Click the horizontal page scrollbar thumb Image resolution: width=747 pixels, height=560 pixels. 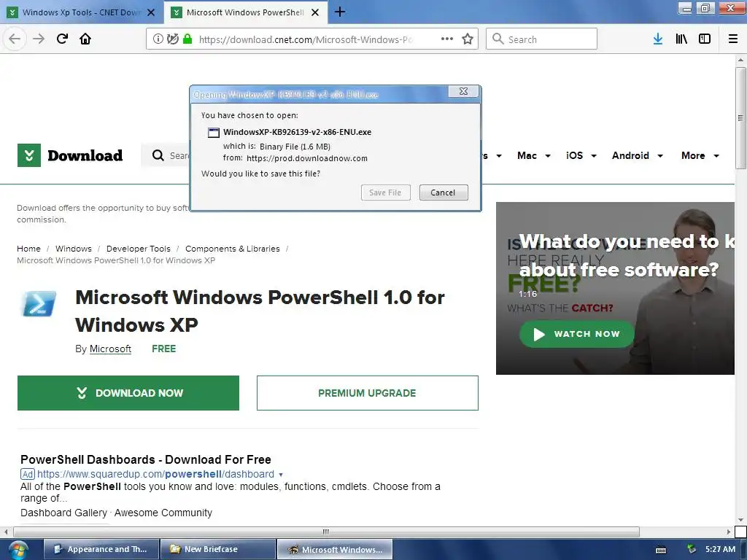[x=326, y=532]
